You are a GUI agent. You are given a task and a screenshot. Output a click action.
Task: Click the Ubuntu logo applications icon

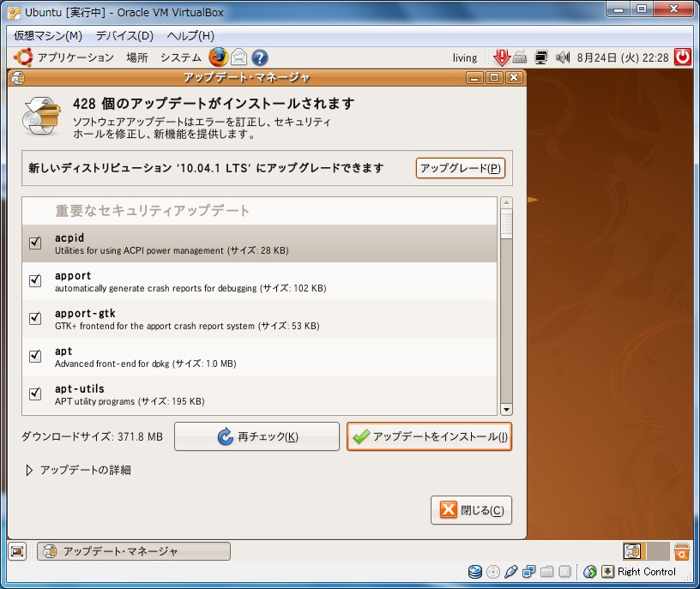(x=23, y=57)
